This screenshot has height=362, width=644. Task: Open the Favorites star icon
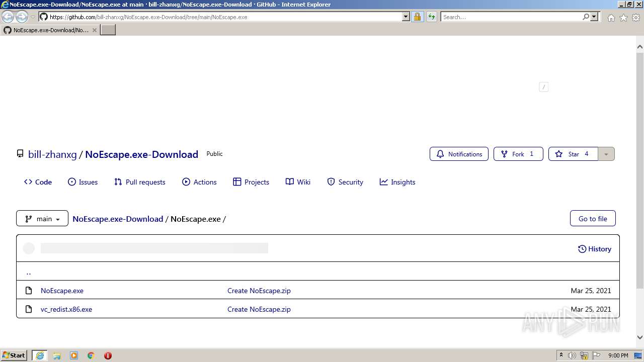click(x=623, y=18)
